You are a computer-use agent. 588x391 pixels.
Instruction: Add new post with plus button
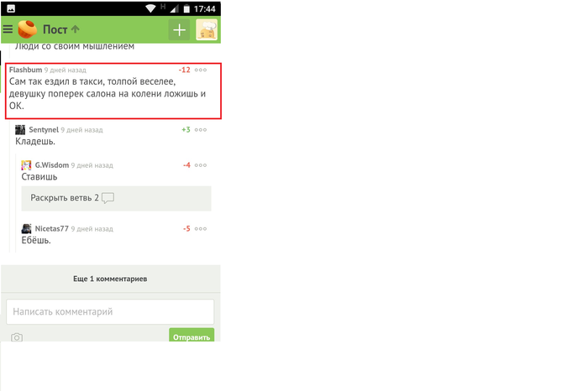coord(179,29)
